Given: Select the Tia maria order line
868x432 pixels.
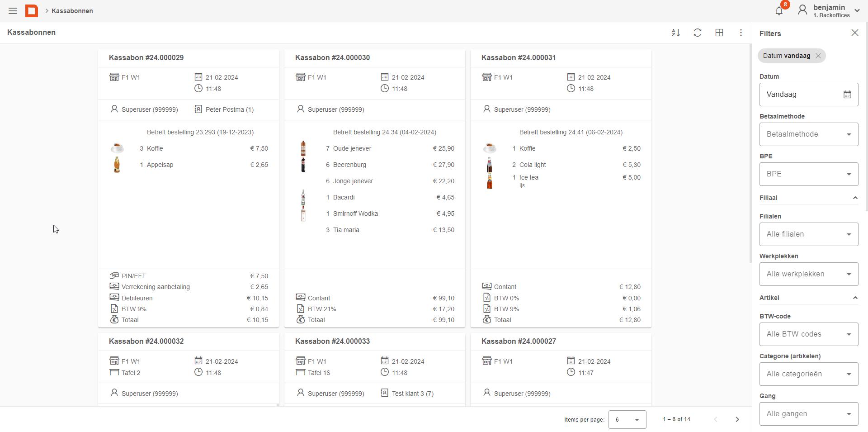Looking at the screenshot, I should (375, 230).
